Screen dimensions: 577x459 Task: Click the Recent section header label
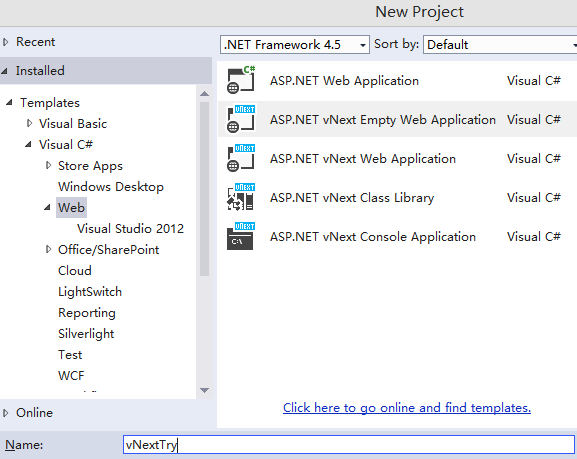35,42
